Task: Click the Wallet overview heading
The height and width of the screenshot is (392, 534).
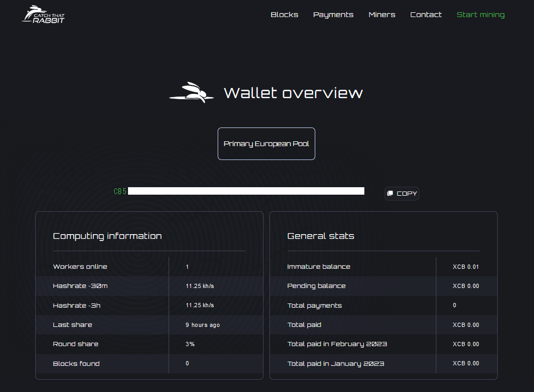Action: (293, 93)
